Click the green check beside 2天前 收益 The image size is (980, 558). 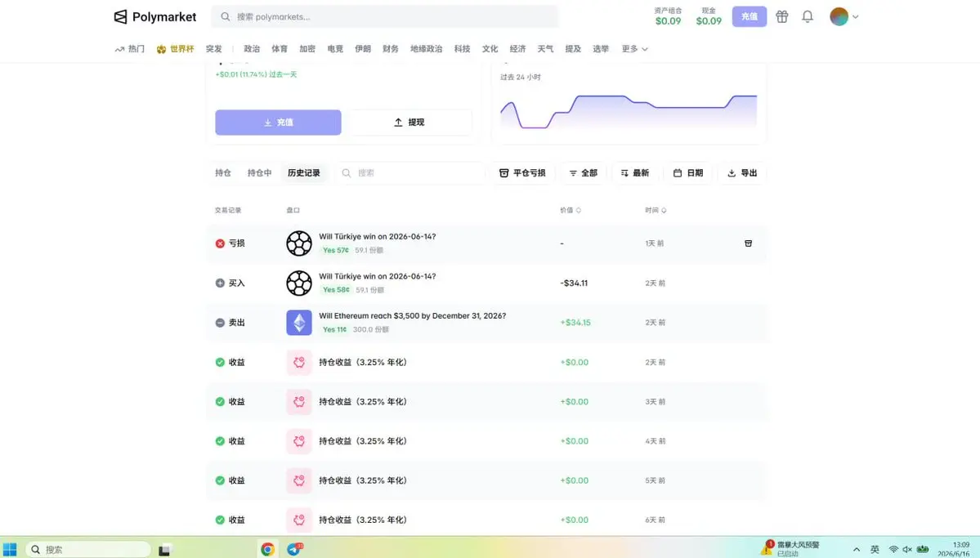220,363
